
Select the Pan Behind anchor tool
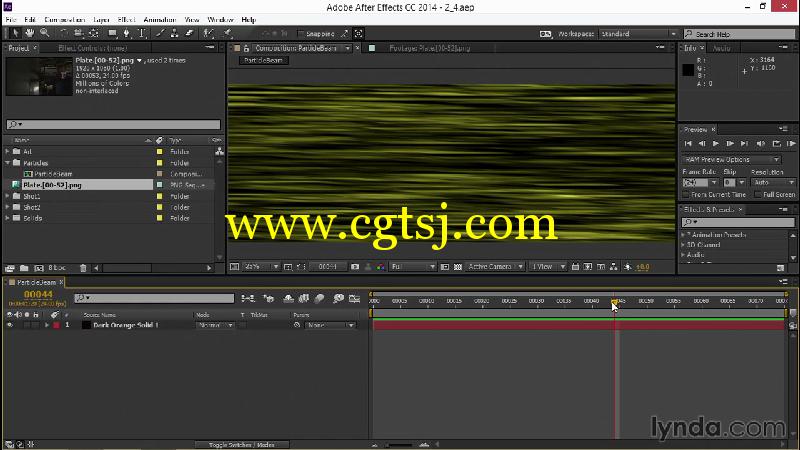[x=94, y=34]
